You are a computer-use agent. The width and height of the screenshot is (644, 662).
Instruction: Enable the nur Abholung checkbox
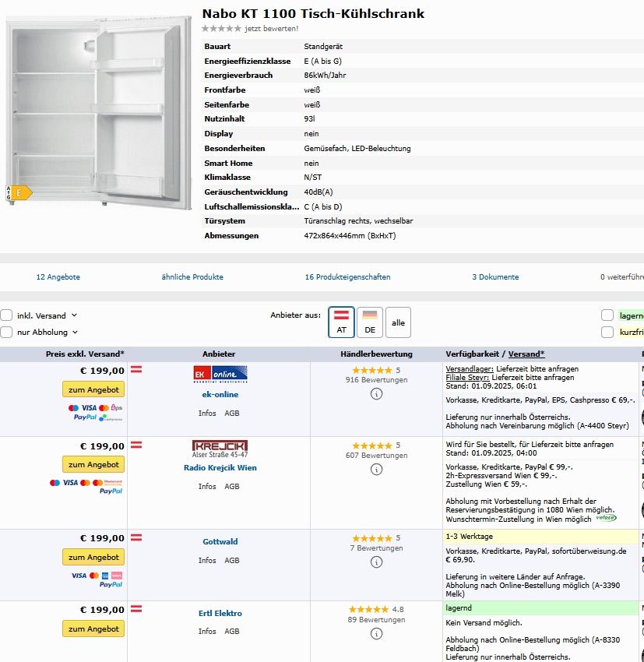pos(6,333)
